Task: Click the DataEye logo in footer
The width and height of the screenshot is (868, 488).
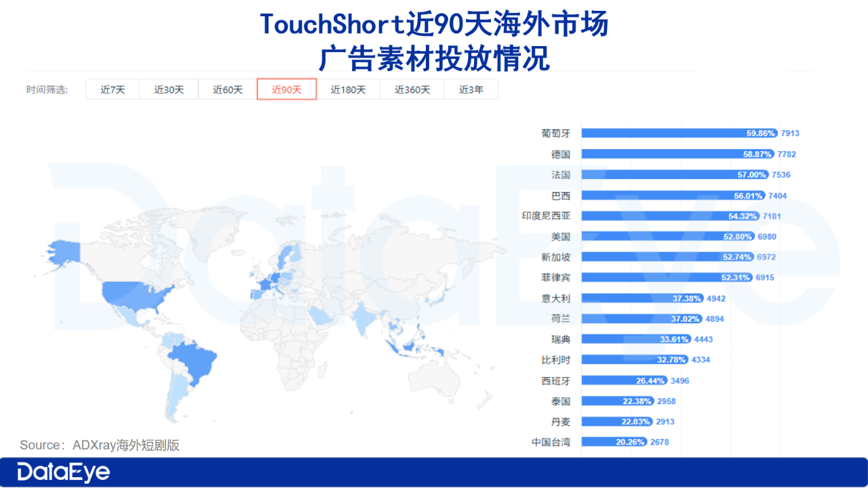Action: click(x=63, y=472)
